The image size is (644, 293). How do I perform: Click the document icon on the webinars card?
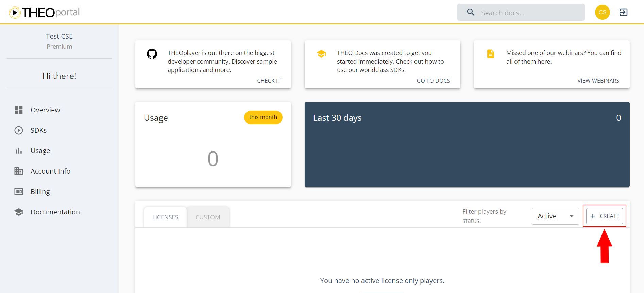point(491,54)
